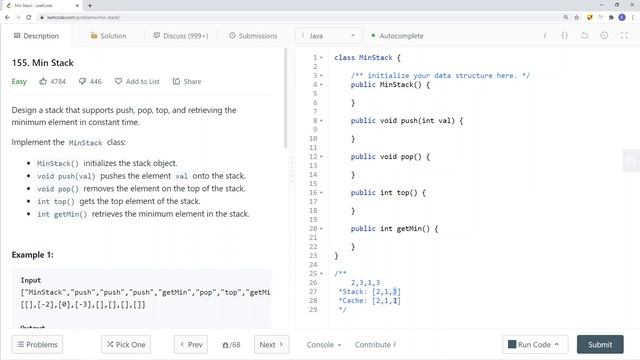The image size is (640, 360).
Task: Click the Cache comment on line 28
Action: [x=369, y=300]
